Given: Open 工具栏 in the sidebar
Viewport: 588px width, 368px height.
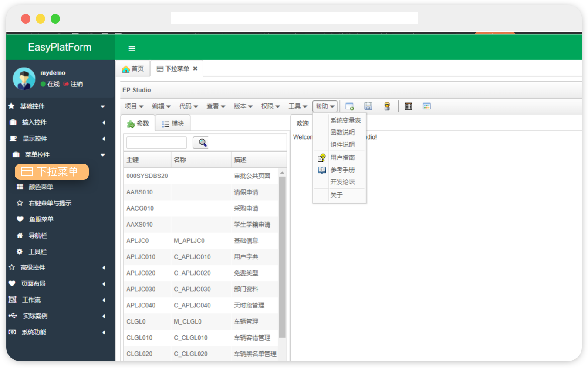Looking at the screenshot, I should coord(31,252).
